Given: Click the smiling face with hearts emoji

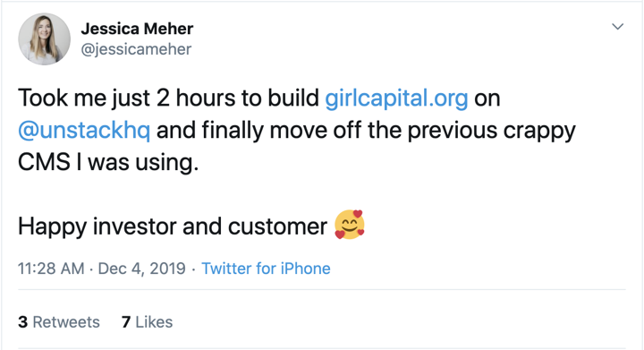Looking at the screenshot, I should coord(350,225).
